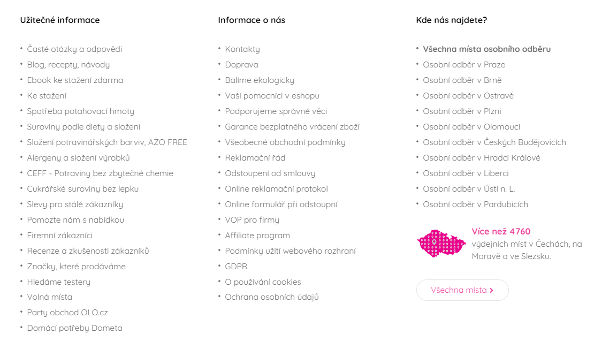Go to Party obchod OLO.cz
The image size is (594, 364).
click(67, 313)
